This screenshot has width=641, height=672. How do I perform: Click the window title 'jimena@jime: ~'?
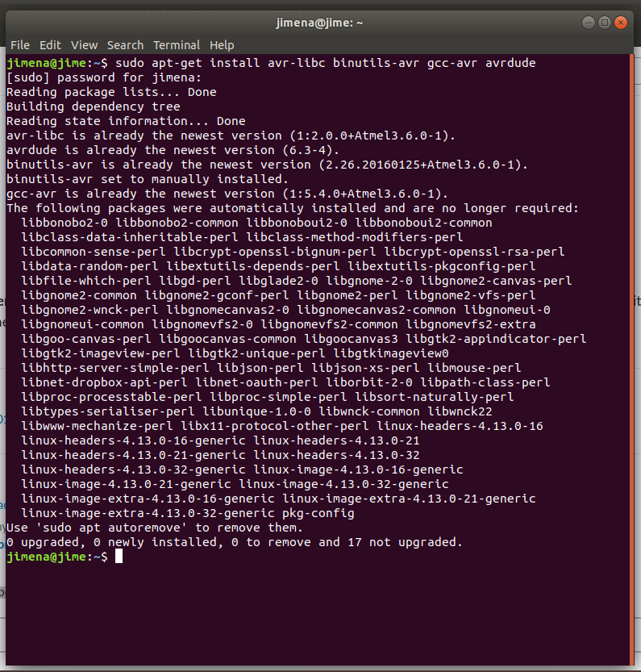click(319, 23)
